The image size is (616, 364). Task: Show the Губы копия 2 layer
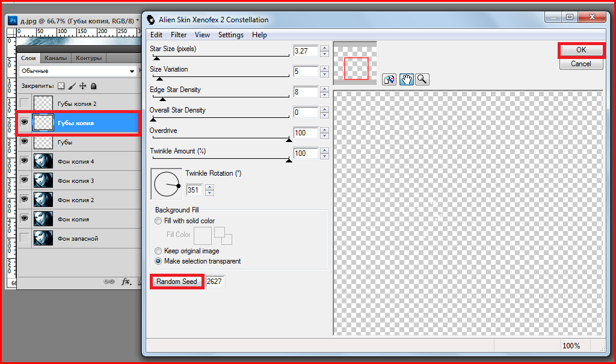point(24,103)
